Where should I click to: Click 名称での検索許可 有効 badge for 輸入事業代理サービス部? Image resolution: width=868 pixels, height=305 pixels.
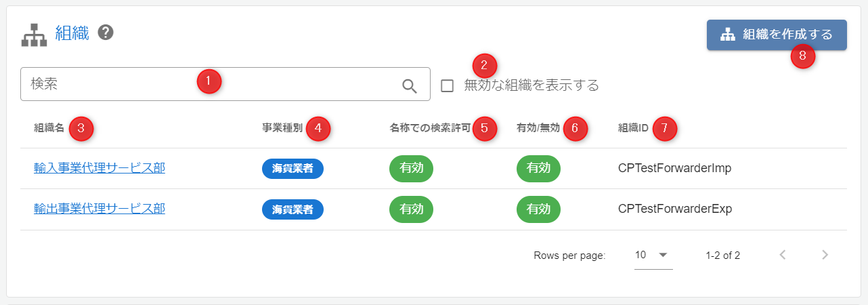tap(412, 169)
